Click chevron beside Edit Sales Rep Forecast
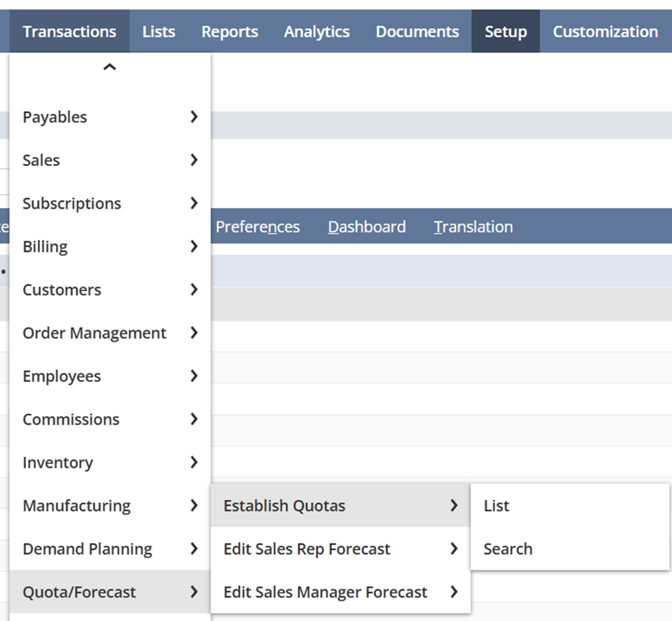Screen dimensions: 672x621 (x=454, y=549)
